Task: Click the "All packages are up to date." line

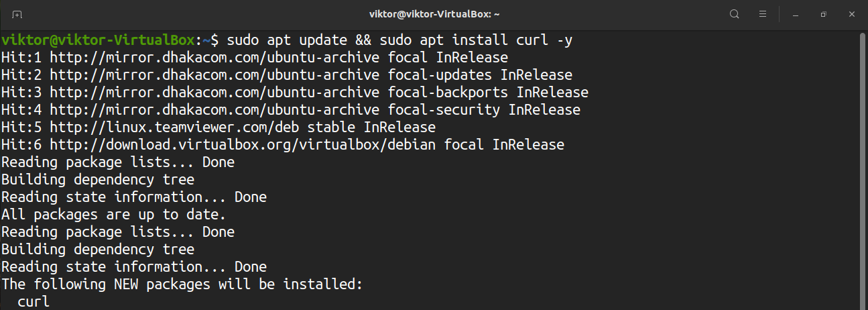Action: 113,215
